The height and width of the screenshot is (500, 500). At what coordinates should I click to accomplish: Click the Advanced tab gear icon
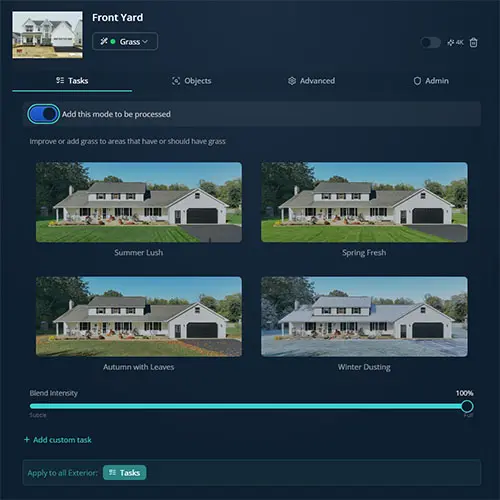tap(292, 81)
